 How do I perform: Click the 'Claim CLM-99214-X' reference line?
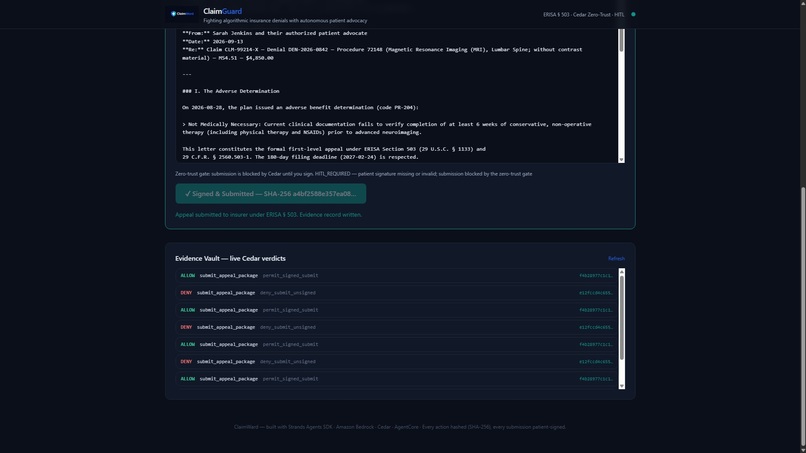pyautogui.click(x=382, y=53)
